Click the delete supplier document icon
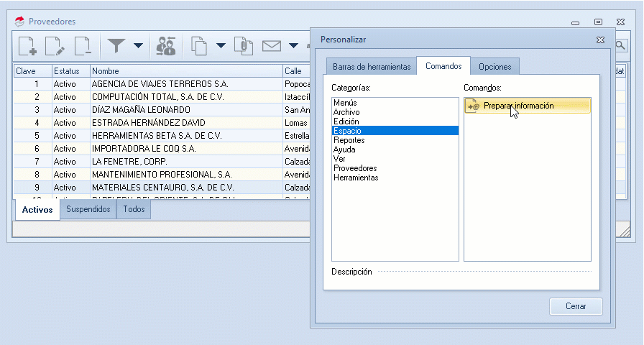 click(83, 47)
